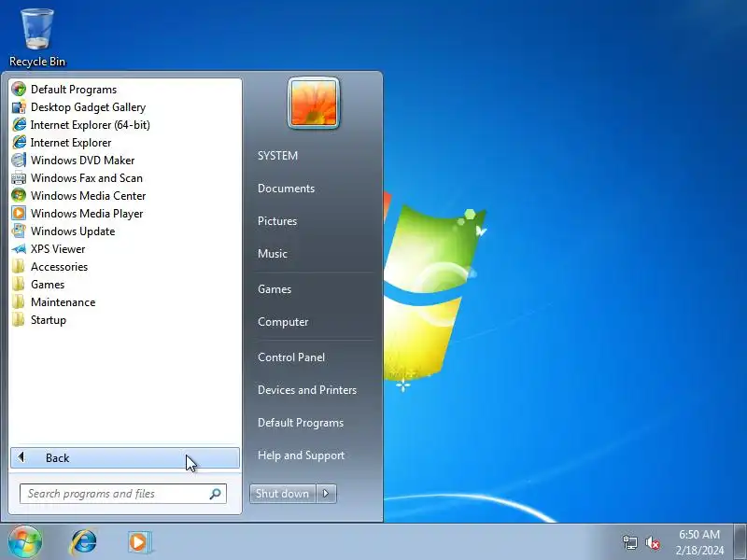Click the Shut down button
Viewport: 747px width, 560px height.
[283, 494]
